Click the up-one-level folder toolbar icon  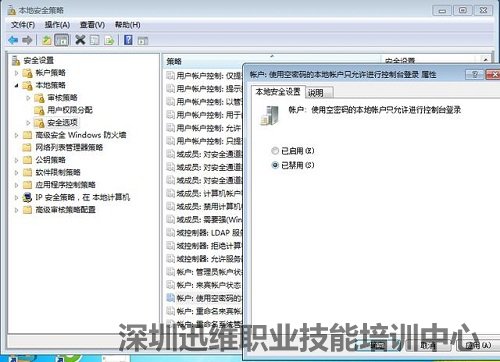pyautogui.click(x=47, y=40)
